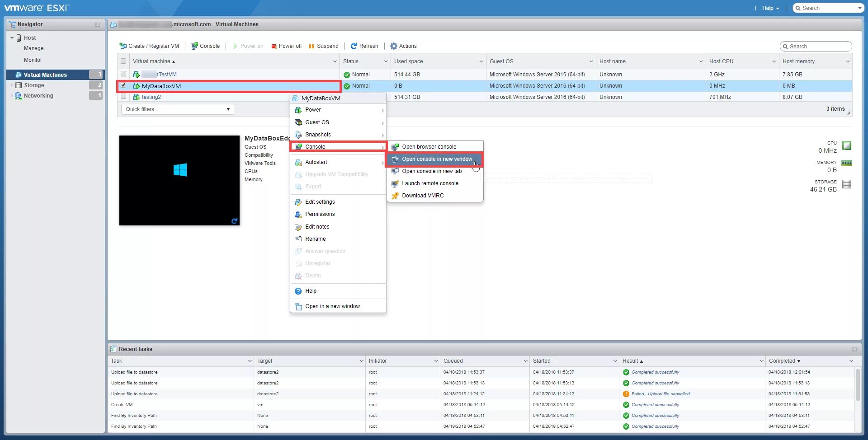Image resolution: width=868 pixels, height=440 pixels.
Task: Click the MyDataBoxVM row VM icon
Action: (137, 86)
